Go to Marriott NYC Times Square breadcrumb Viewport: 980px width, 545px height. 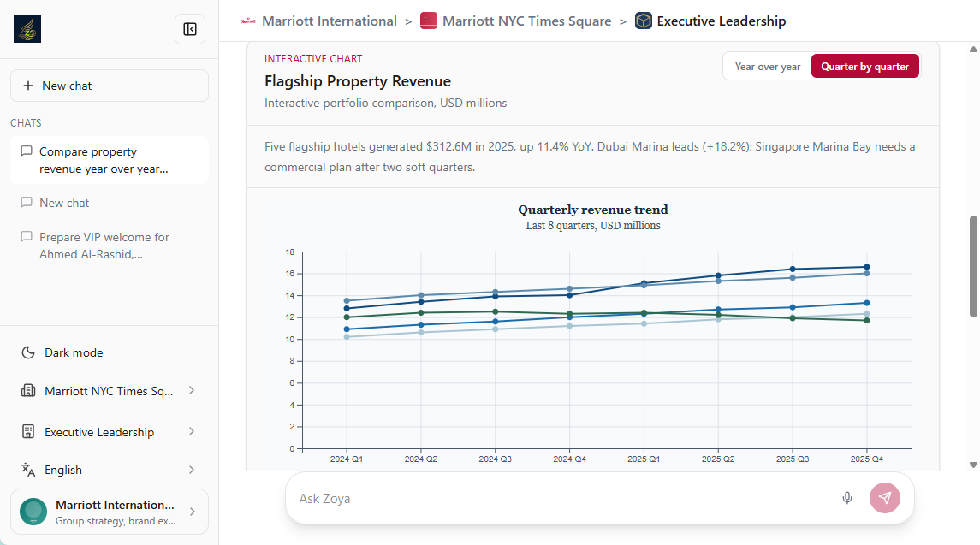(526, 21)
